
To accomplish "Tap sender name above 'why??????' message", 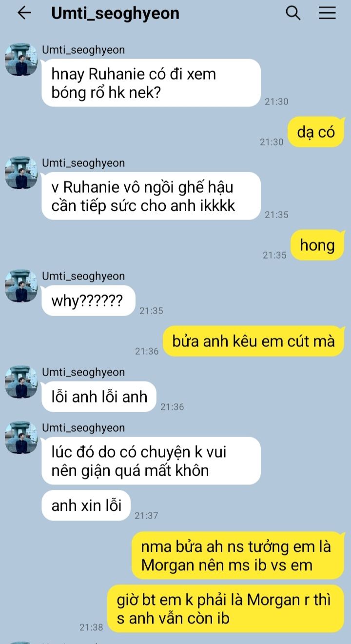I will click(83, 276).
